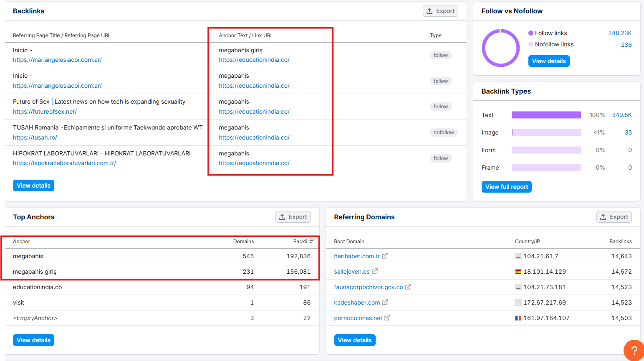The height and width of the screenshot is (361, 644).
Task: Click the 349.5K text backlinks count
Action: 622,115
